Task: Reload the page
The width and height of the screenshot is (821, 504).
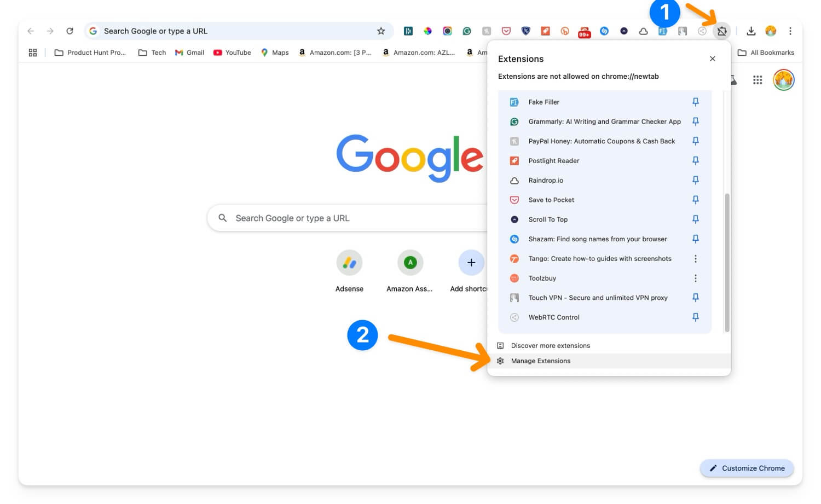Action: pyautogui.click(x=70, y=31)
